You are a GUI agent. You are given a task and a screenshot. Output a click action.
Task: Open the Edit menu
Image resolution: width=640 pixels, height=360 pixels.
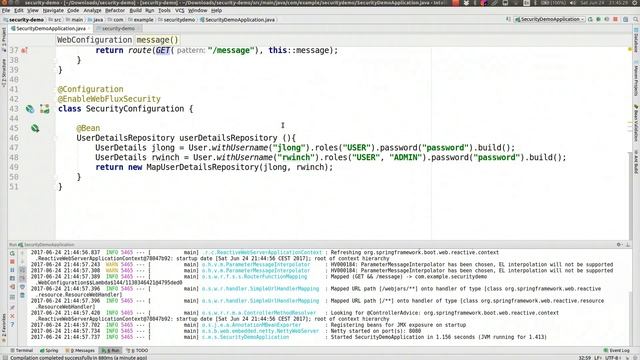(19, 10)
